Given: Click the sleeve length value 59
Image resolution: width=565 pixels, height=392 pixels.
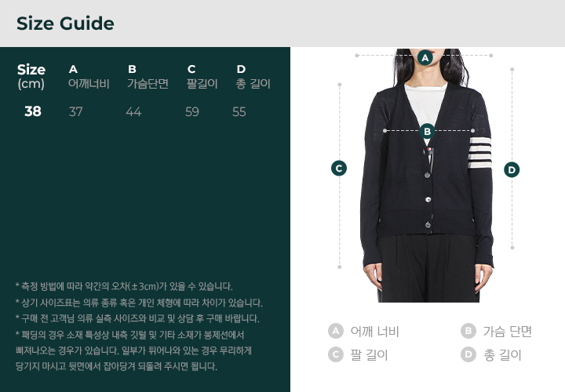Looking at the screenshot, I should coord(192,111).
